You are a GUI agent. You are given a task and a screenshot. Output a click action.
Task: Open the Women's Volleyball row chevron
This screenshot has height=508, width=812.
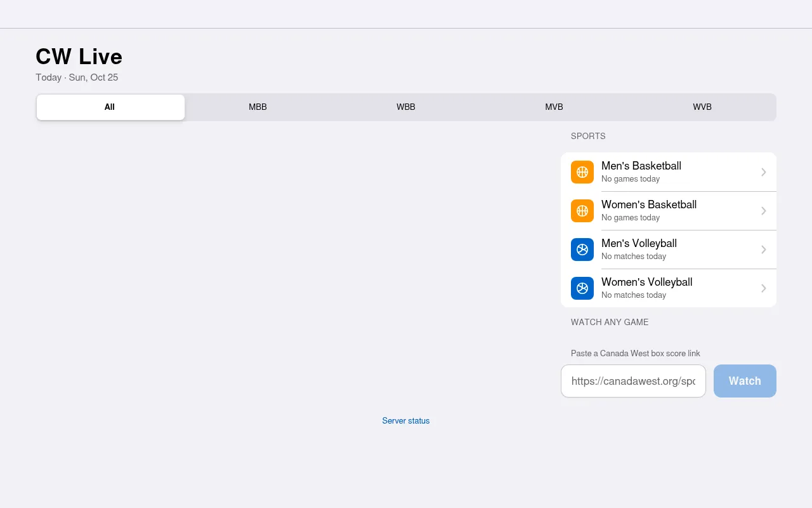coord(764,288)
